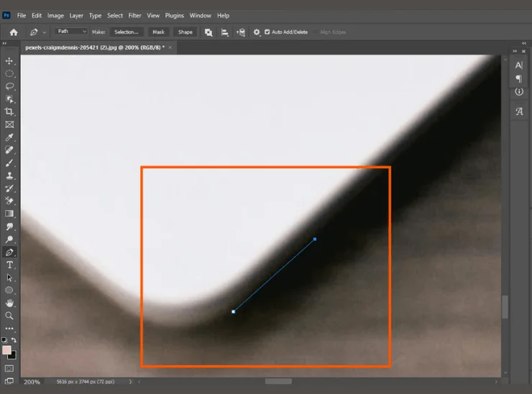This screenshot has width=532, height=394.
Task: Select the Dodge tool
Action: tap(9, 239)
